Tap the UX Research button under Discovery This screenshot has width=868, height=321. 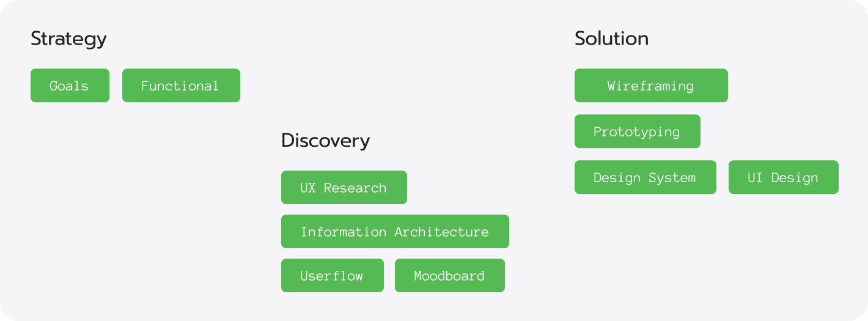click(x=344, y=188)
